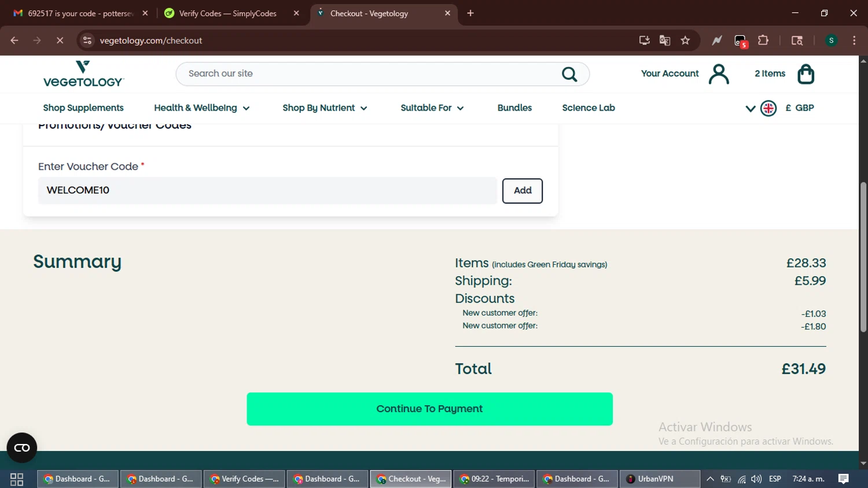Click install app icon in address bar
868x488 pixels.
coord(644,41)
